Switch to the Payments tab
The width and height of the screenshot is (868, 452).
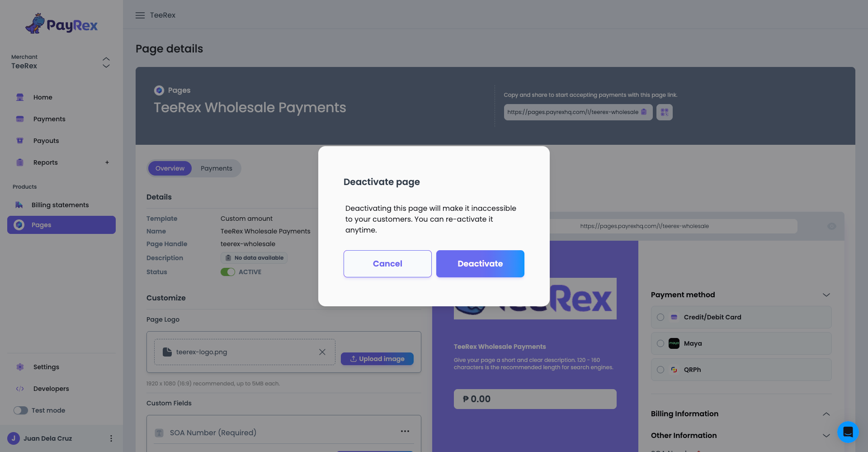point(216,168)
